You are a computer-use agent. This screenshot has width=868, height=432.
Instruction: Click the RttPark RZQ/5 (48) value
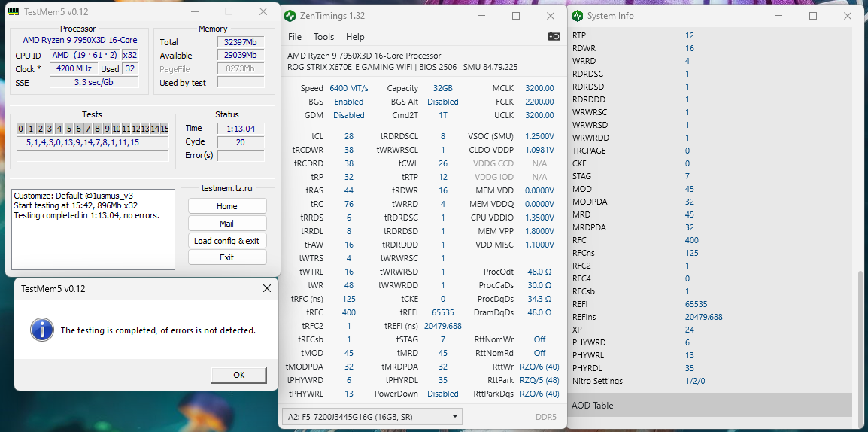pyautogui.click(x=539, y=381)
